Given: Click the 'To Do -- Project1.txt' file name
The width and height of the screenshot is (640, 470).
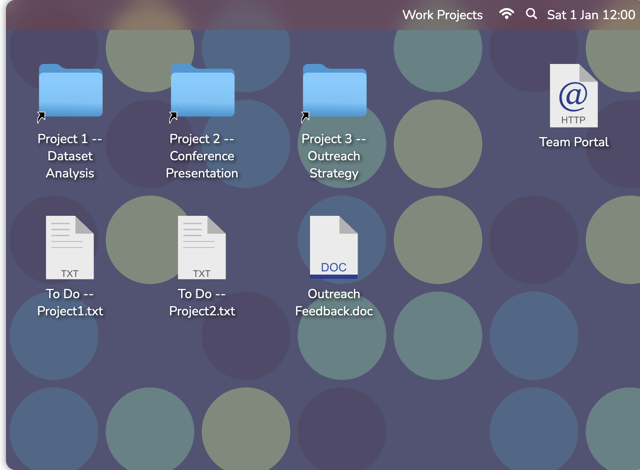Looking at the screenshot, I should pyautogui.click(x=70, y=302).
